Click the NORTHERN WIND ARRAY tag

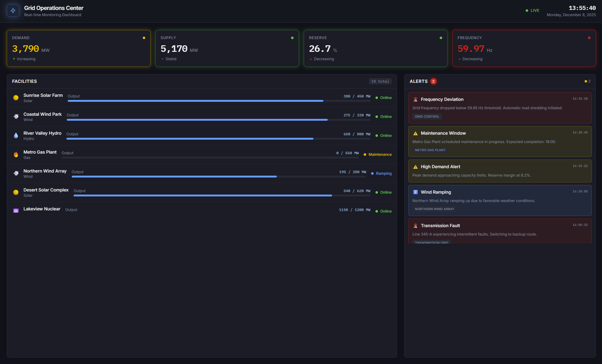point(434,209)
